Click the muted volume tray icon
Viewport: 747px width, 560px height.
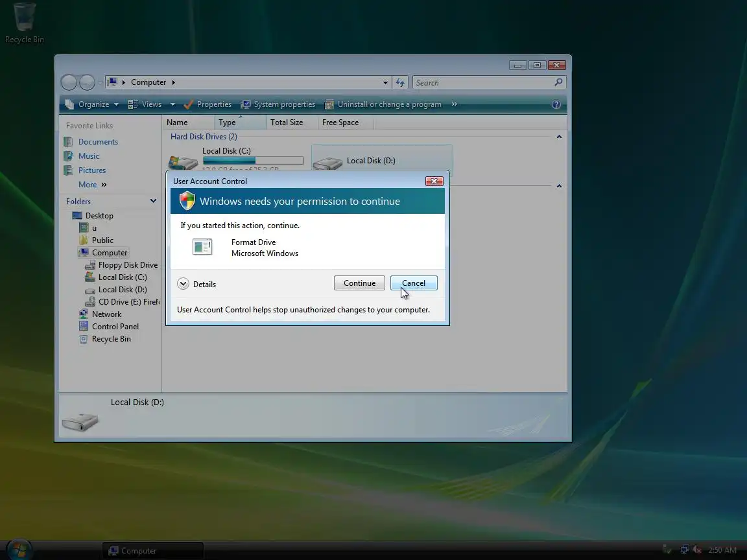click(697, 550)
